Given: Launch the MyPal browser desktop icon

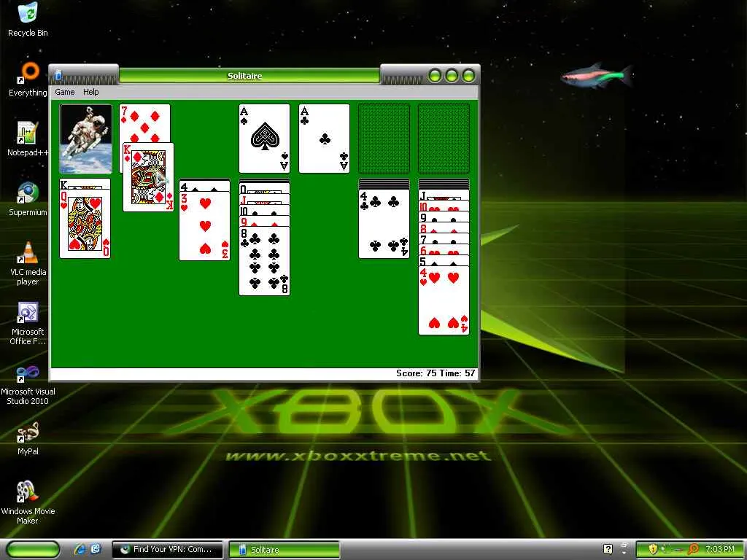Looking at the screenshot, I should point(28,438).
